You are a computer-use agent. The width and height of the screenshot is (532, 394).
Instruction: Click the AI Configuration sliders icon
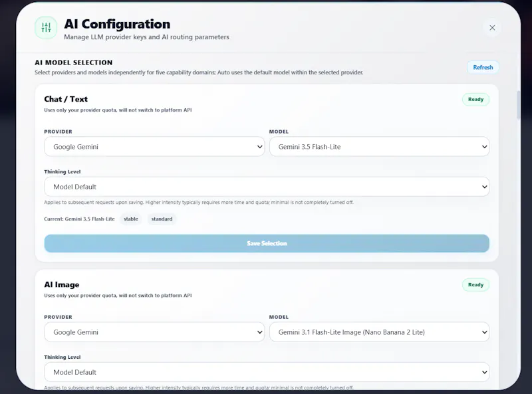tap(46, 27)
